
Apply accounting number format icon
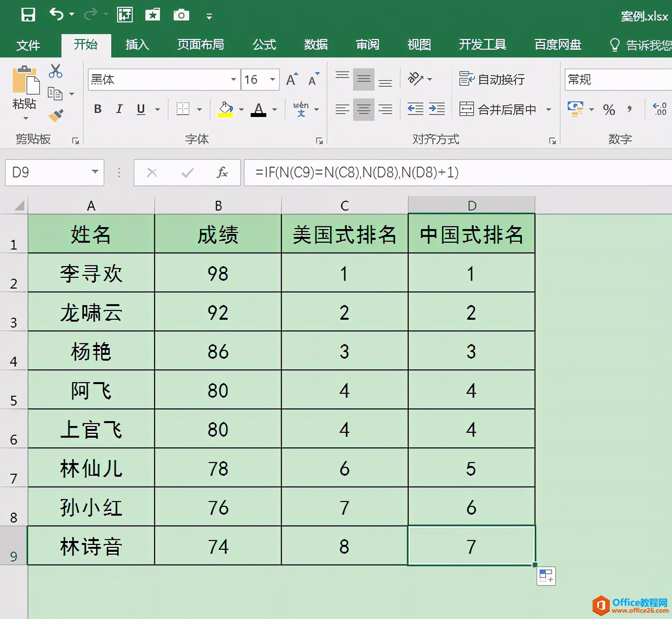click(x=576, y=109)
